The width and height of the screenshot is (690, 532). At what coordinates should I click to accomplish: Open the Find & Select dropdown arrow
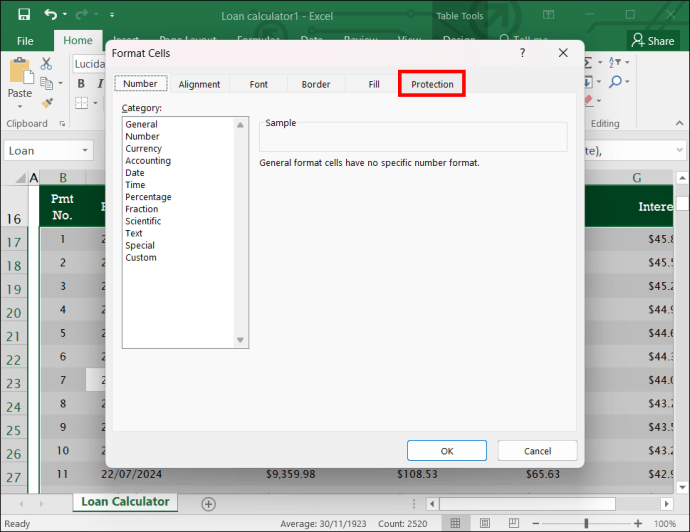(x=628, y=81)
